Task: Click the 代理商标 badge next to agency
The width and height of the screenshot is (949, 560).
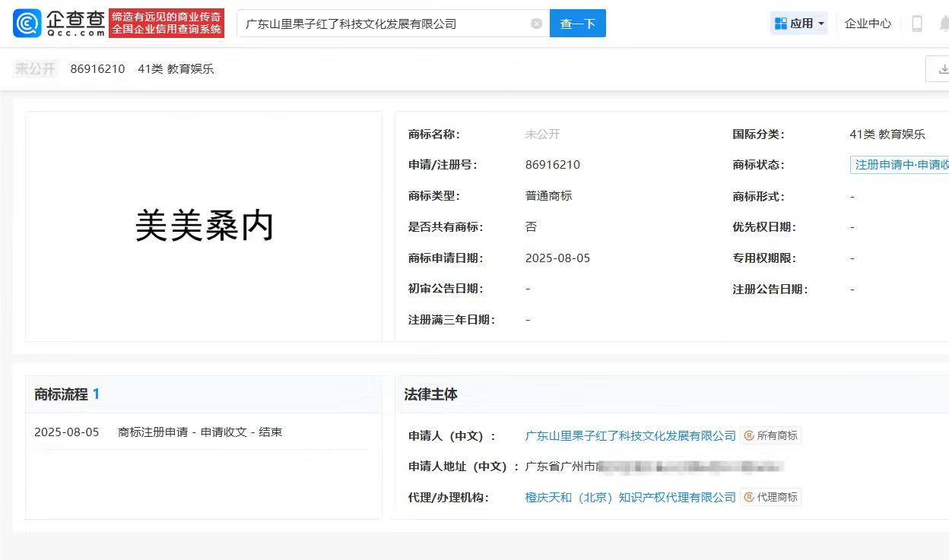Action: (771, 497)
